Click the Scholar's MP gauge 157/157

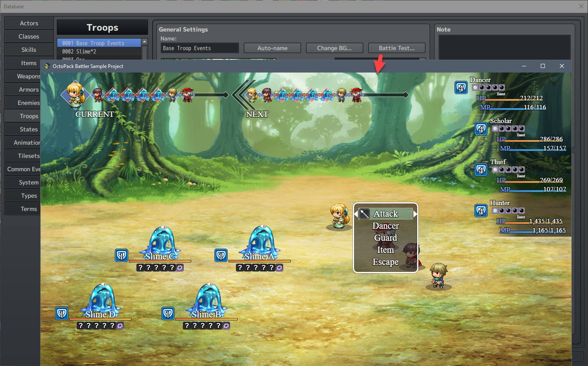coord(533,148)
